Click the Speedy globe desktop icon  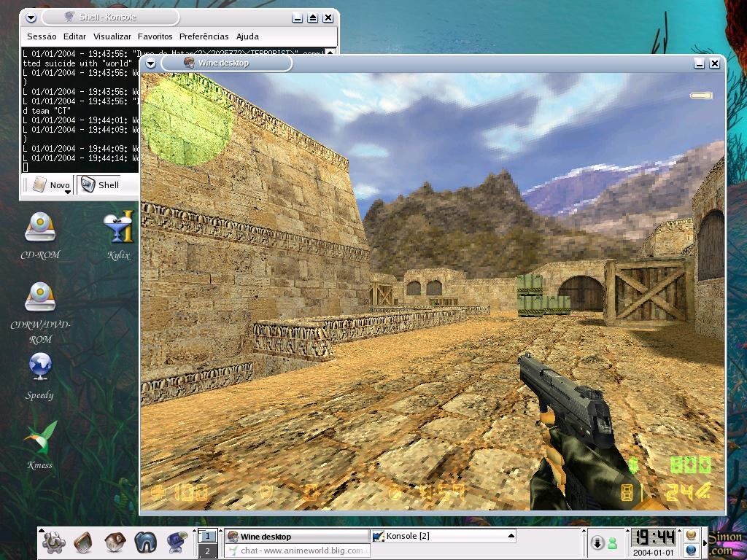[39, 367]
